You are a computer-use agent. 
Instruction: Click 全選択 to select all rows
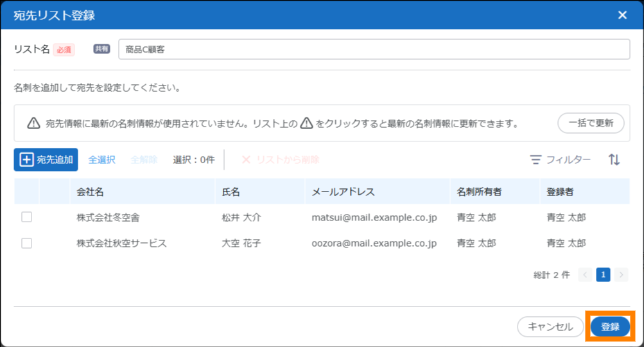coord(101,160)
